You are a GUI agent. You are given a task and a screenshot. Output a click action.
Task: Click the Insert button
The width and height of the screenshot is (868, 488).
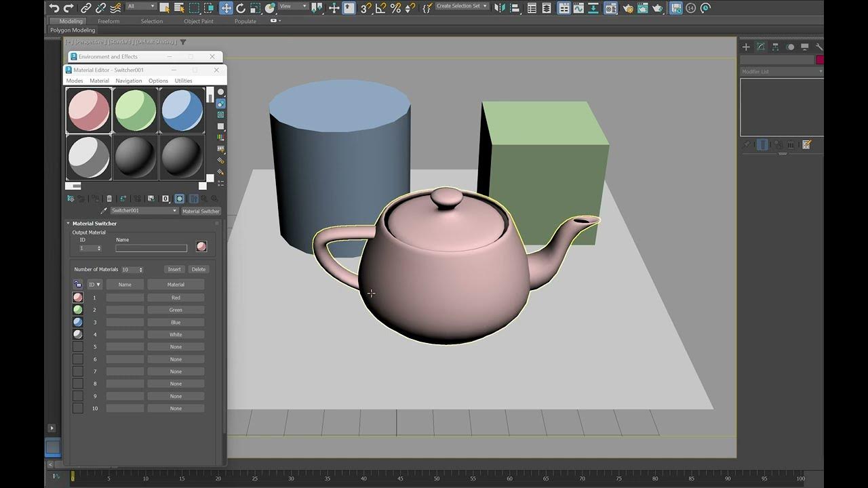[x=174, y=270]
